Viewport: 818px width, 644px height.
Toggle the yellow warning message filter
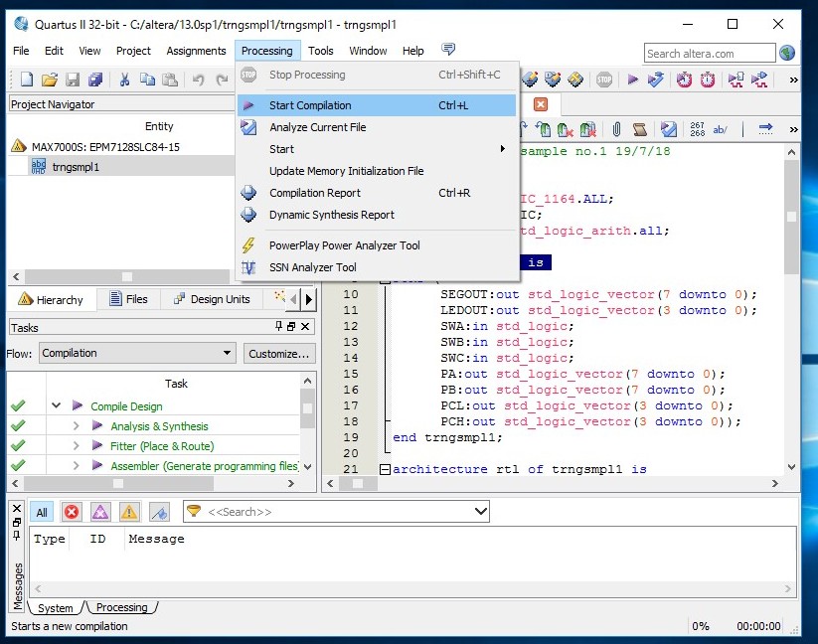pos(129,512)
